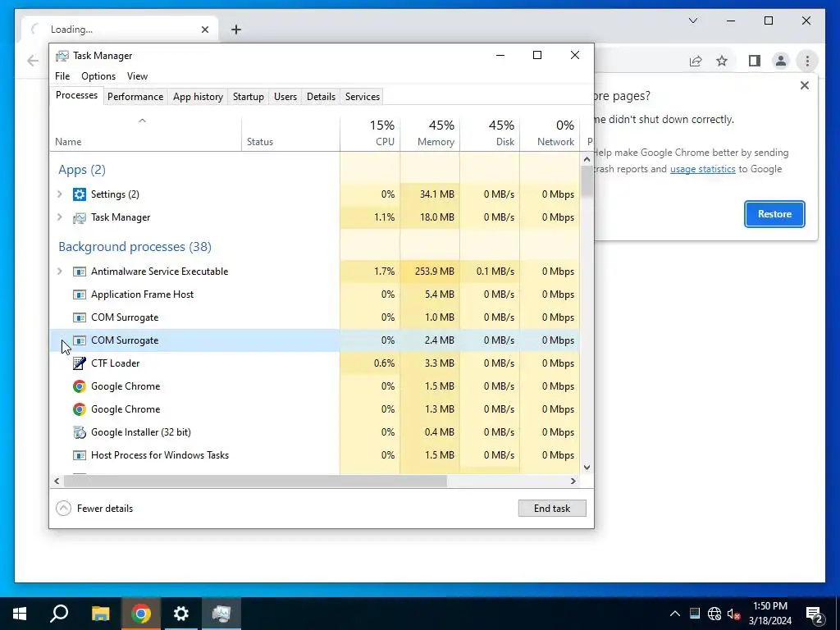Click the muted volume tray icon
The height and width of the screenshot is (630, 840).
pos(734,614)
